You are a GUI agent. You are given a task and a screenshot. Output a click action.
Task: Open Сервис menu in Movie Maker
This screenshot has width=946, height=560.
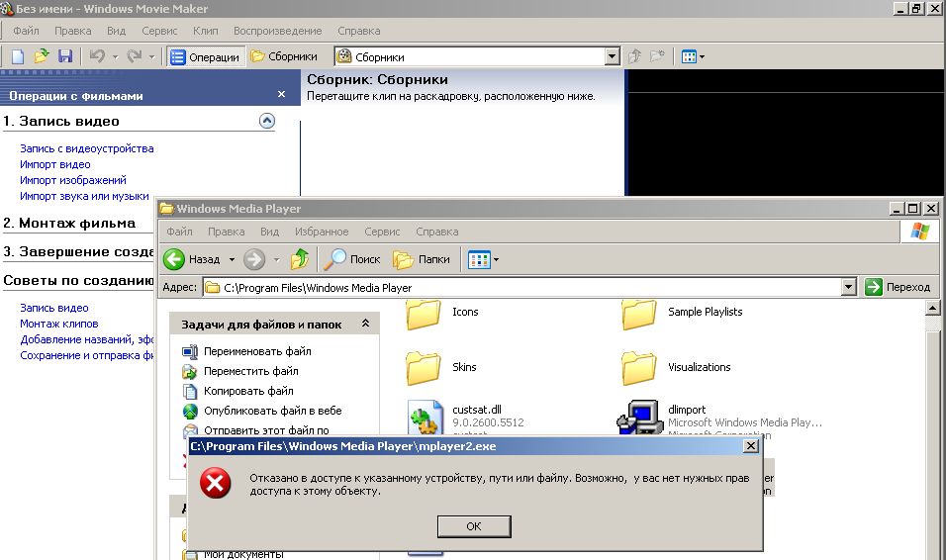[159, 31]
